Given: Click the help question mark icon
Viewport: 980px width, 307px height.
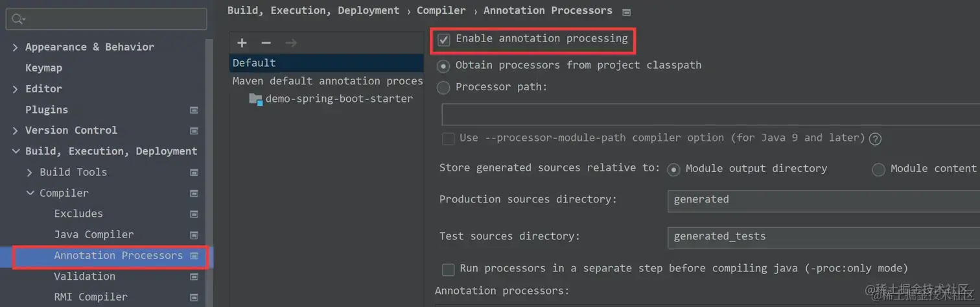Looking at the screenshot, I should point(875,138).
